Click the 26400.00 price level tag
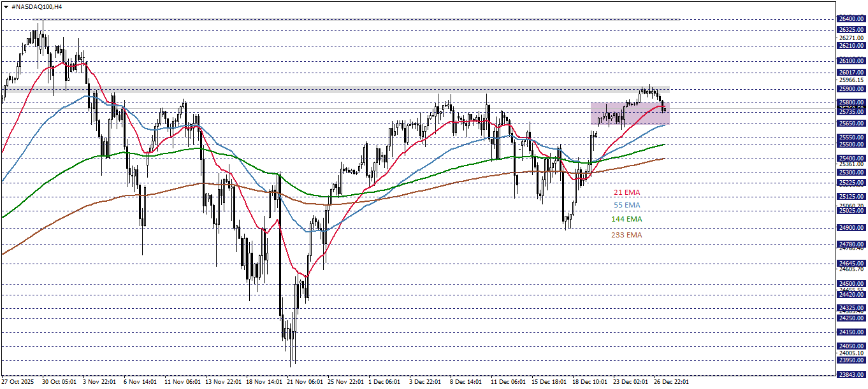 (852, 19)
